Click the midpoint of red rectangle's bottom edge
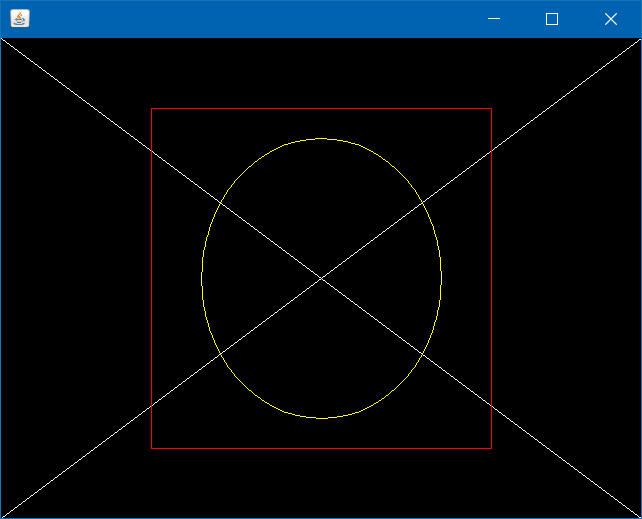The height and width of the screenshot is (519, 642). pos(321,448)
